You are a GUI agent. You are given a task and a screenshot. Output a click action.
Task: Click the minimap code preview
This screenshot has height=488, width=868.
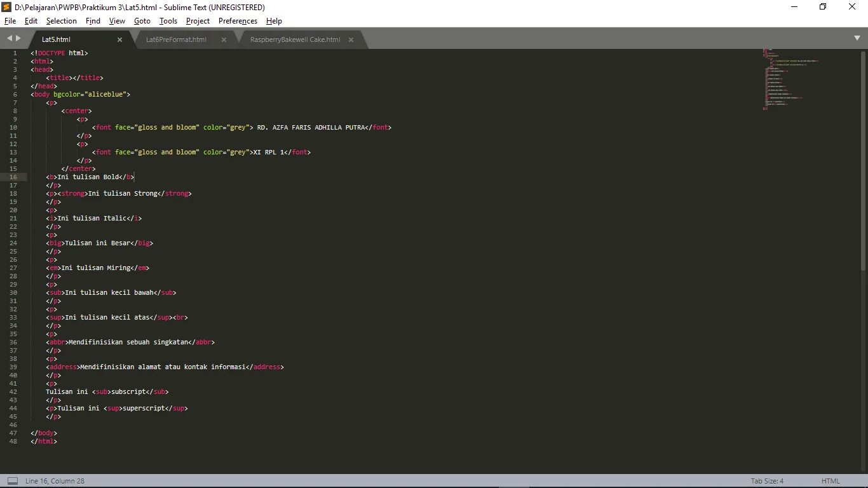(792, 79)
